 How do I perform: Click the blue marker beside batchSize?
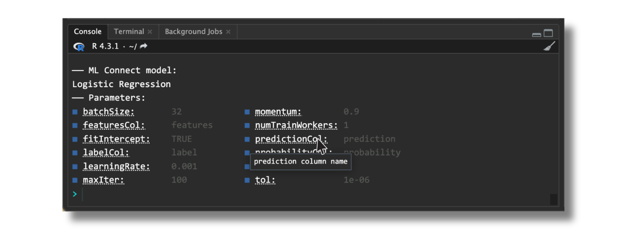click(x=75, y=112)
